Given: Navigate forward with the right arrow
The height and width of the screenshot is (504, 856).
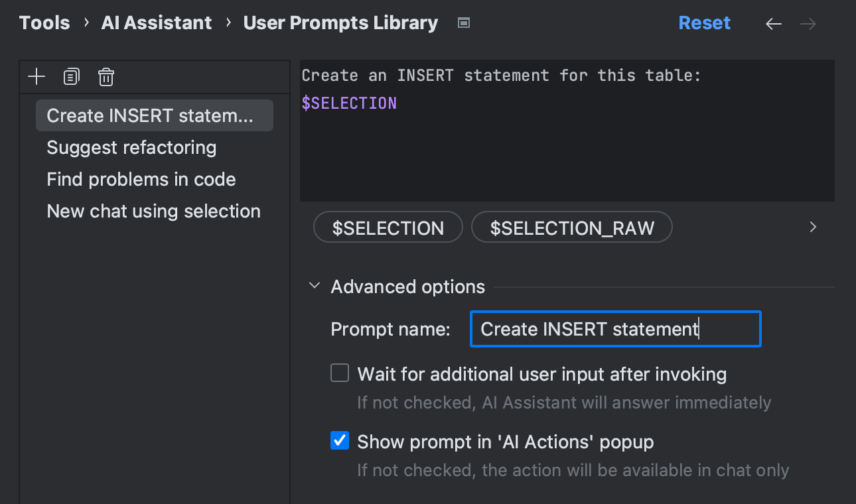Looking at the screenshot, I should pyautogui.click(x=808, y=23).
